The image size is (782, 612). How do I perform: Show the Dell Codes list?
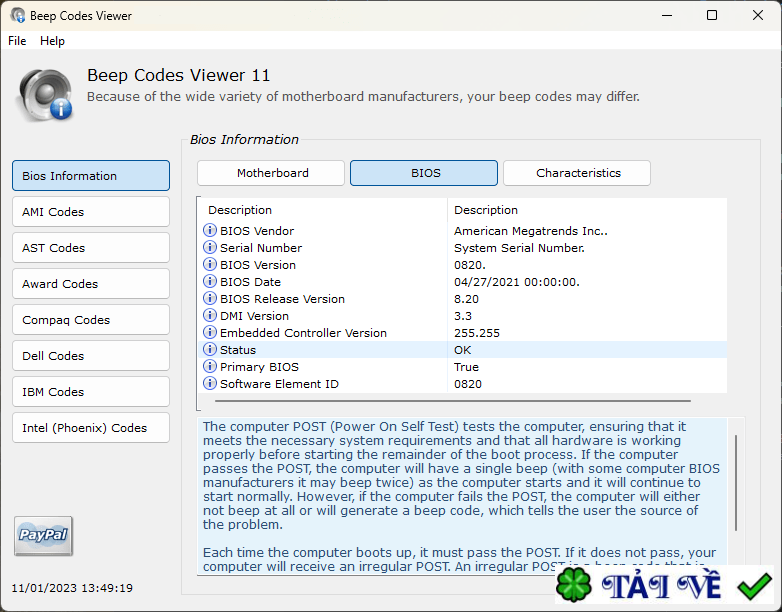(x=91, y=356)
